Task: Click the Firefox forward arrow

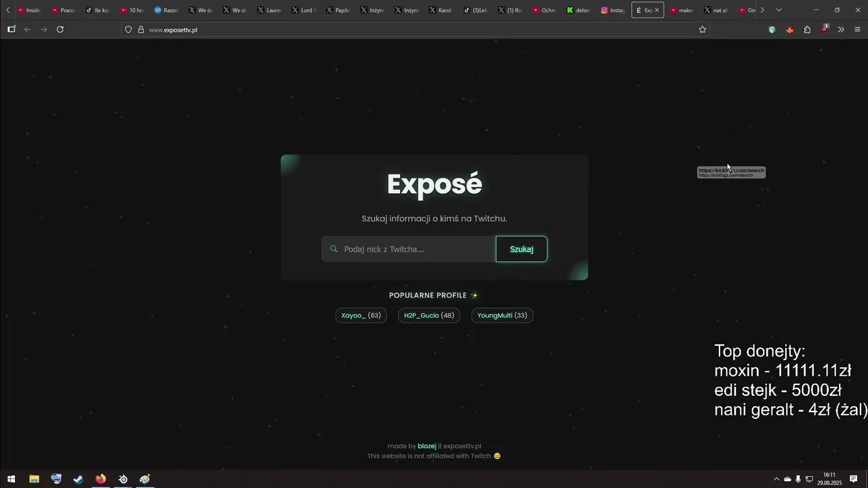Action: (x=43, y=30)
